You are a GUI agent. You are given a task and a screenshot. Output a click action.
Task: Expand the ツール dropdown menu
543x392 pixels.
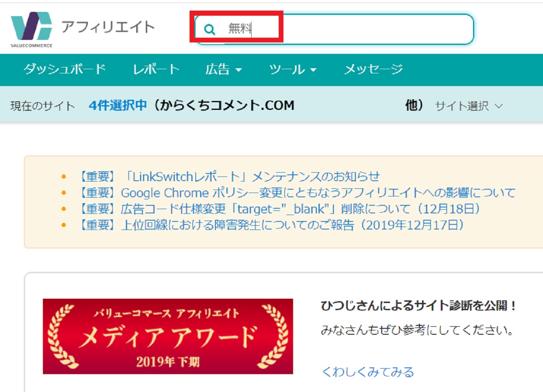point(293,69)
